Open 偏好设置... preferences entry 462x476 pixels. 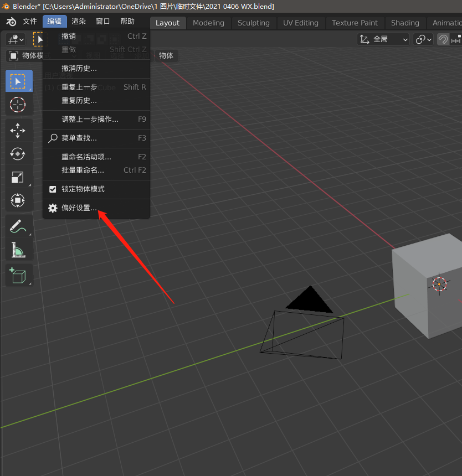click(96, 208)
